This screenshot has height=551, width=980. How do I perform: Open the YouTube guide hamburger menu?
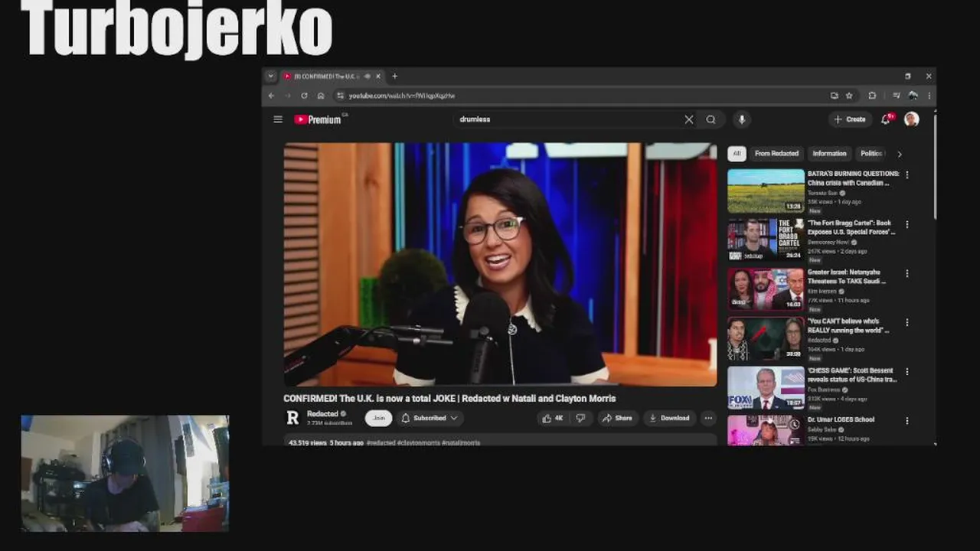pyautogui.click(x=278, y=119)
